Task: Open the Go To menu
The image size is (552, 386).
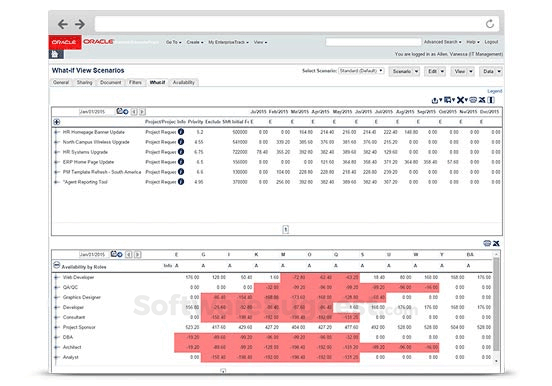Action: click(x=174, y=42)
